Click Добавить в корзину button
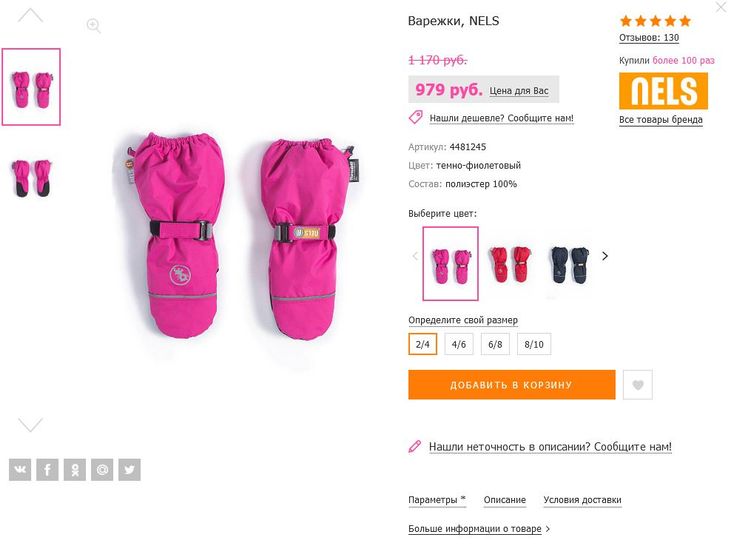This screenshot has height=560, width=734. pos(512,385)
